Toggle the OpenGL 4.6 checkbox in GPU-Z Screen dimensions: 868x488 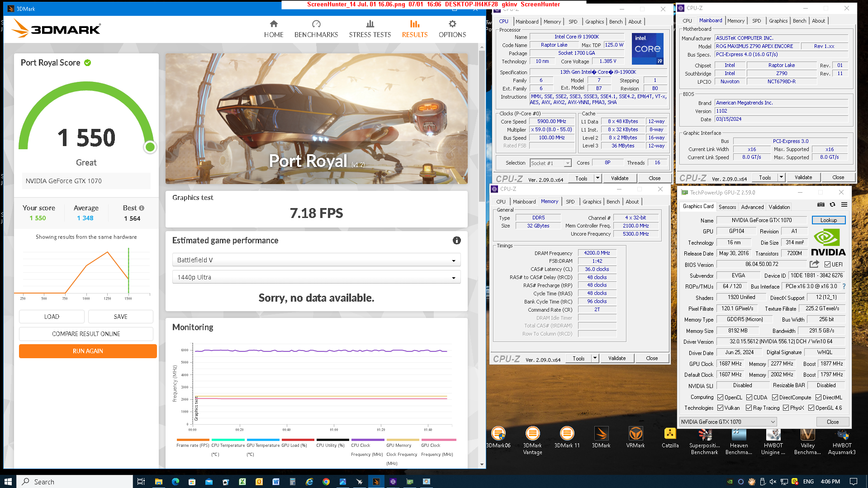tap(811, 408)
